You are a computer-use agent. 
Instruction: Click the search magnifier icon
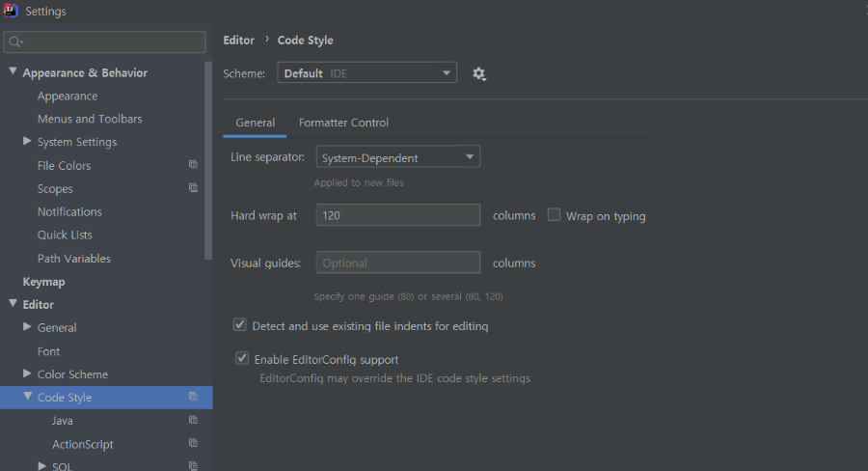[15, 42]
